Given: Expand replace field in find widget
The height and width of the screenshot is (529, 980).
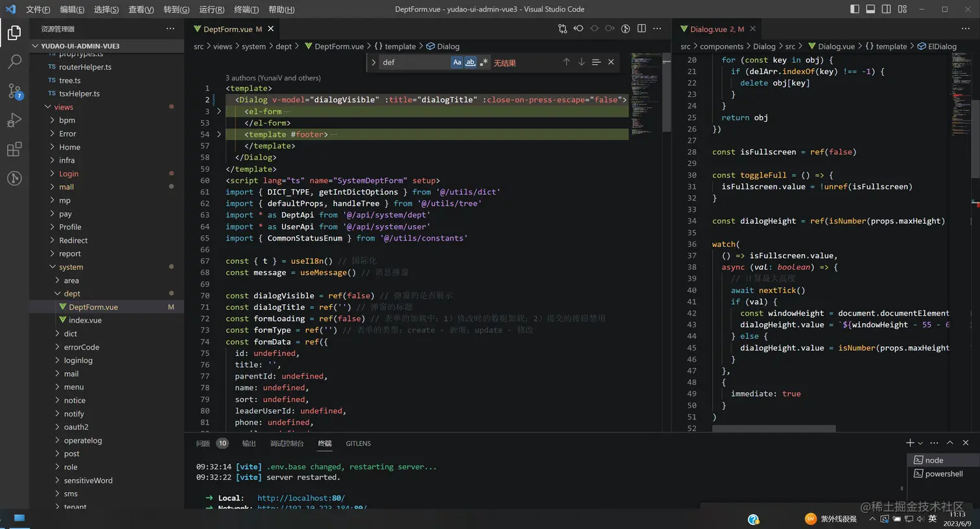Looking at the screenshot, I should click(x=373, y=62).
